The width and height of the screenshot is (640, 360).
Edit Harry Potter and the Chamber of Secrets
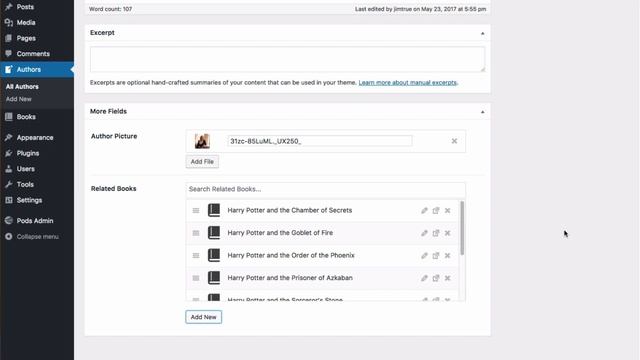pyautogui.click(x=424, y=211)
